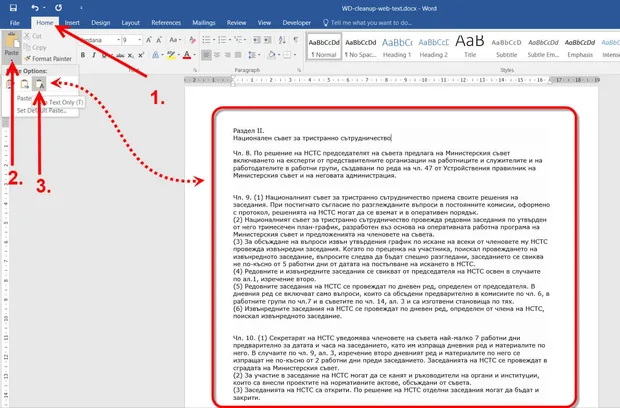This screenshot has height=408, width=620.
Task: Insert a bulleted list
Action: click(206, 40)
